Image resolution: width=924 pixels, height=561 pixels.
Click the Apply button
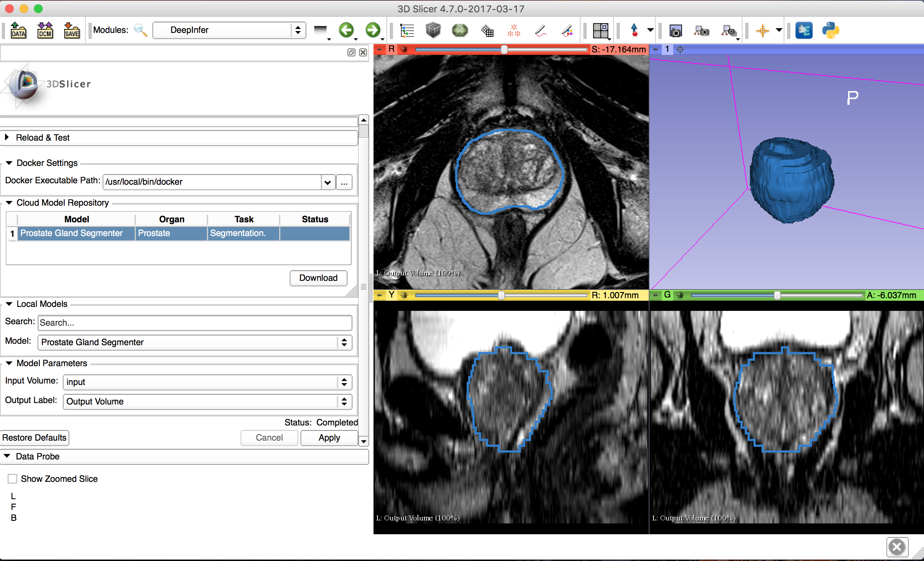tap(329, 437)
